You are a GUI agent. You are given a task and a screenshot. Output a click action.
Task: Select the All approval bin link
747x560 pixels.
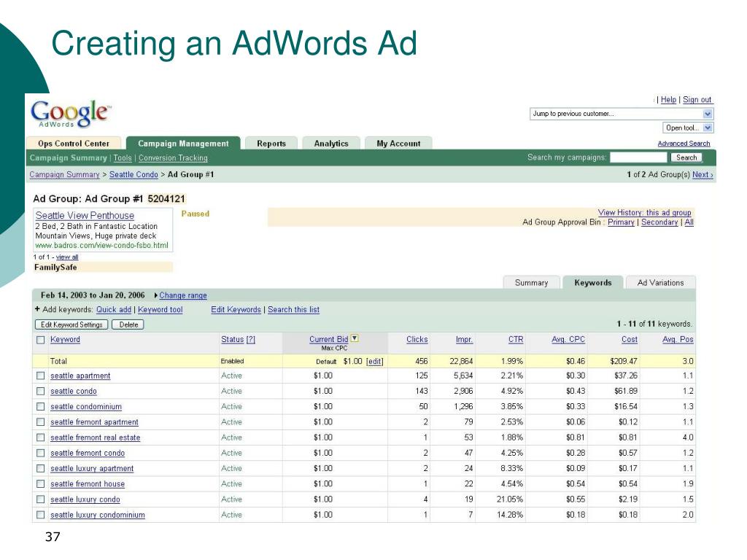tap(689, 222)
